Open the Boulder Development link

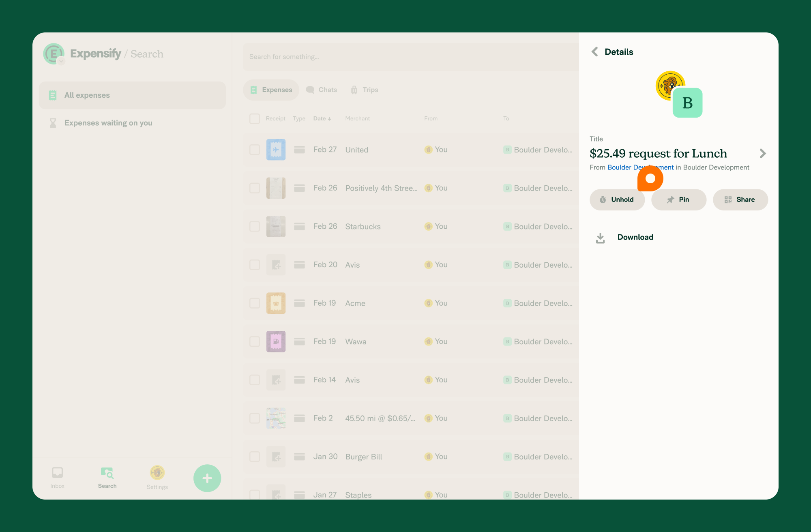tap(640, 167)
